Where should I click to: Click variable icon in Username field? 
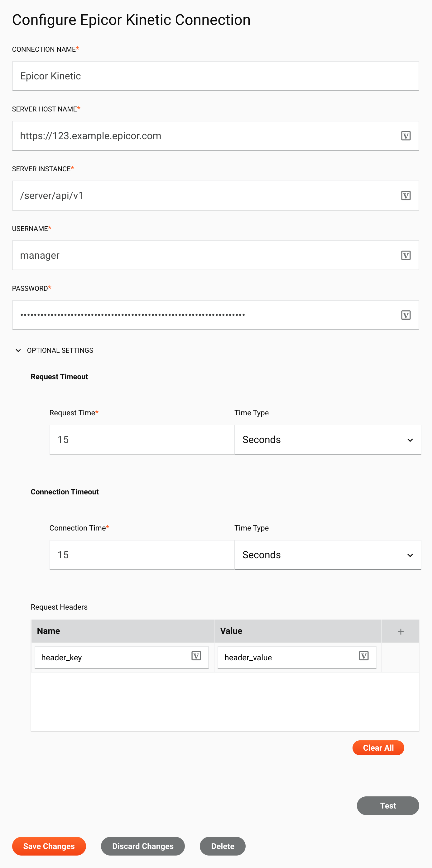click(x=406, y=255)
